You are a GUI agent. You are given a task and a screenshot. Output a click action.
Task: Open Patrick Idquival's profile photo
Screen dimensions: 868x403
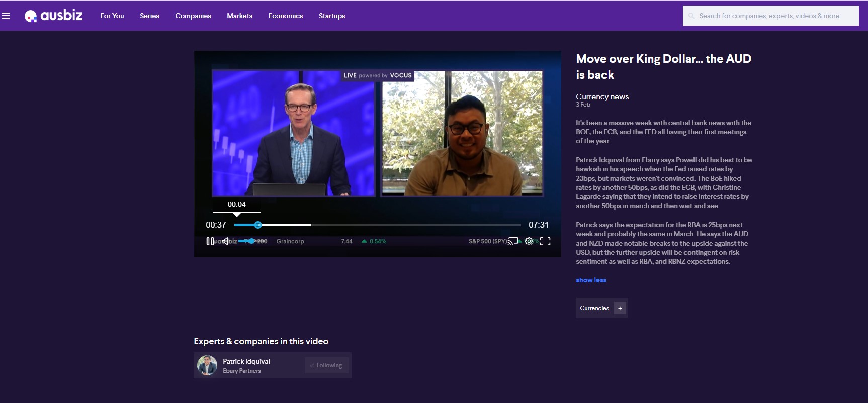point(207,365)
